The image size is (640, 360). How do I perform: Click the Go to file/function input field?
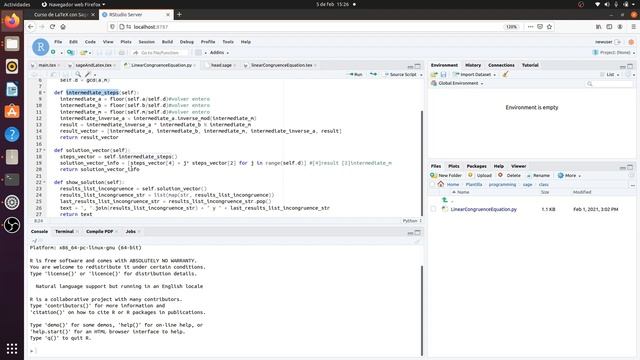coord(160,53)
